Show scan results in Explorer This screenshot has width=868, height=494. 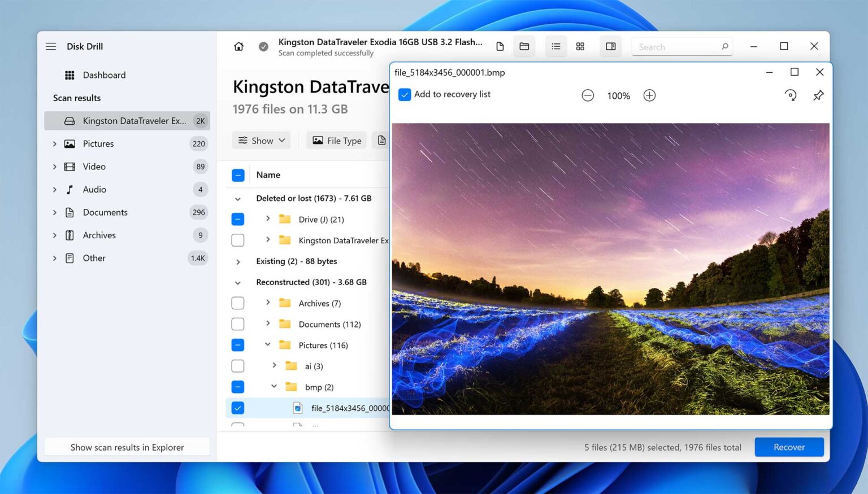click(x=127, y=447)
